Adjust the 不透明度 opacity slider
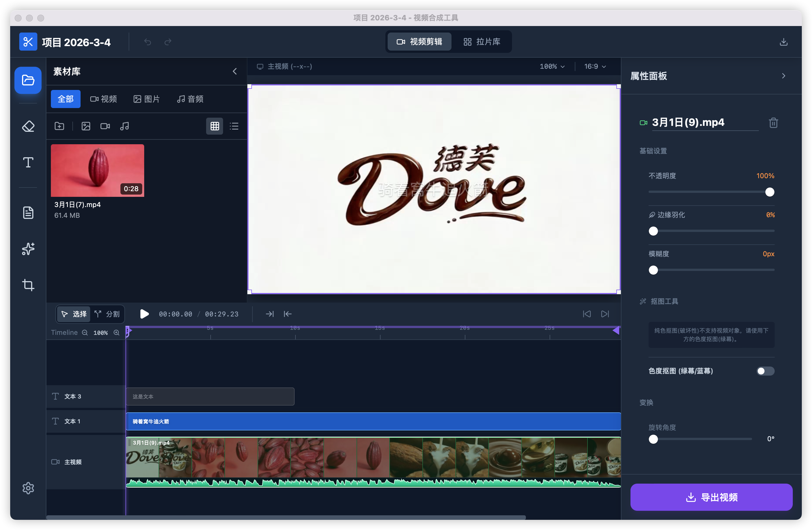 pyautogui.click(x=711, y=192)
